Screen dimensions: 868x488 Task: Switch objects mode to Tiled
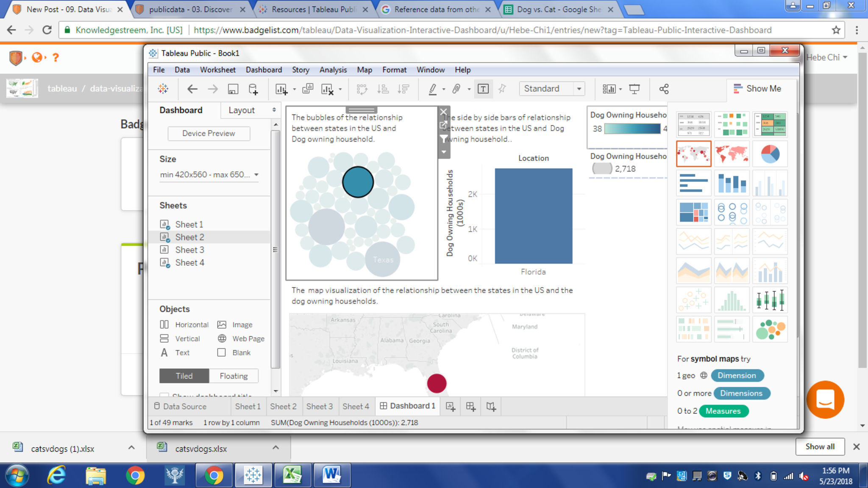tap(184, 376)
